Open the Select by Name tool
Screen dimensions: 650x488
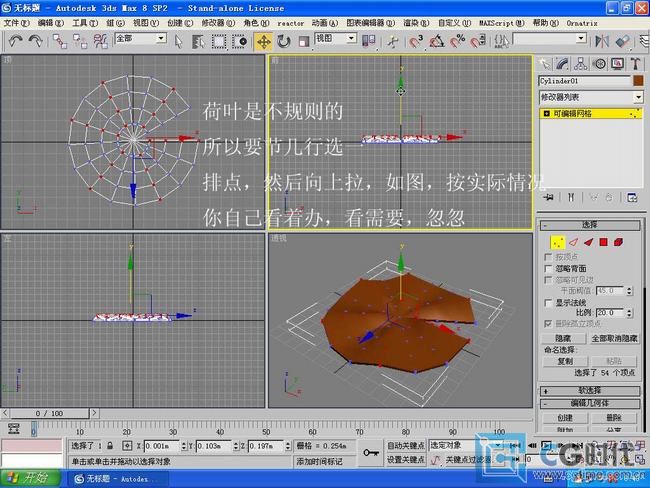click(x=199, y=41)
